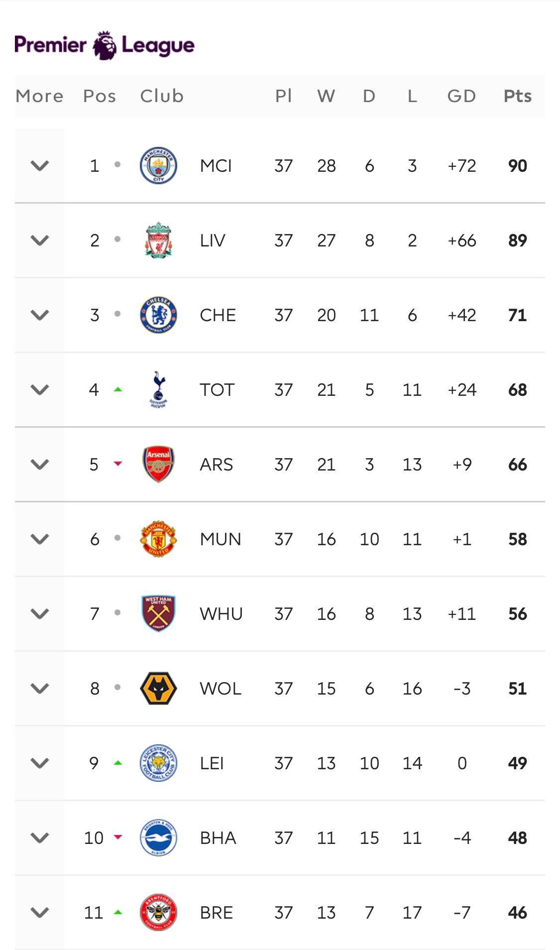Sort table by Pts column header
This screenshot has width=560, height=950.
click(x=517, y=96)
